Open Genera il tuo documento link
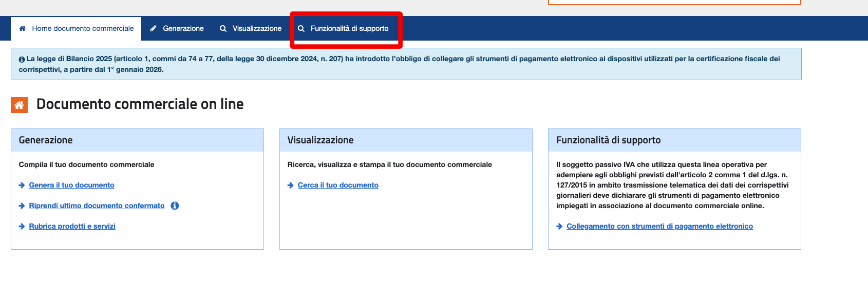This screenshot has width=868, height=297. (71, 185)
